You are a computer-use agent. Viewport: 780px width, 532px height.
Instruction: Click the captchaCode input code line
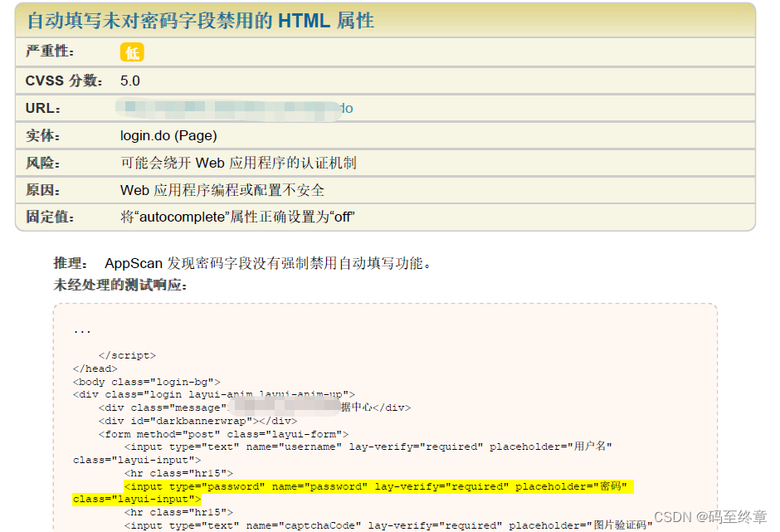tap(388, 525)
